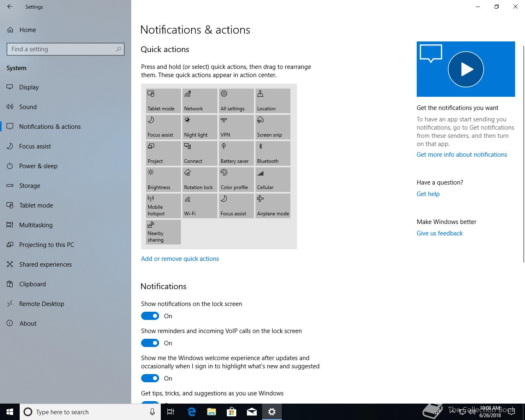Click the Type here to search taskbar box
Screen dimensions: 525x420
click(90, 412)
